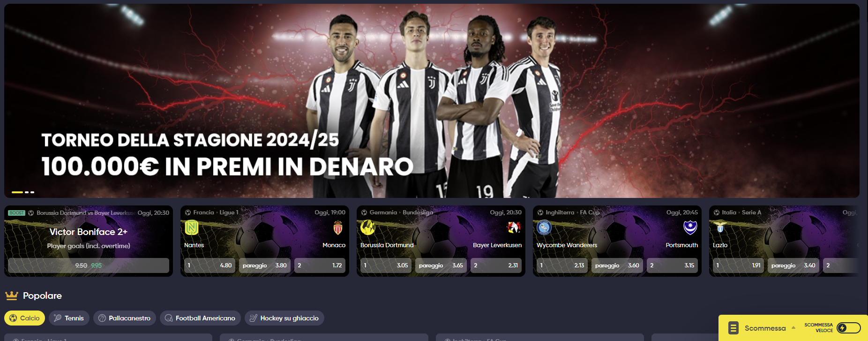Click the Bayer Leverkusen crest icon

coord(514,228)
